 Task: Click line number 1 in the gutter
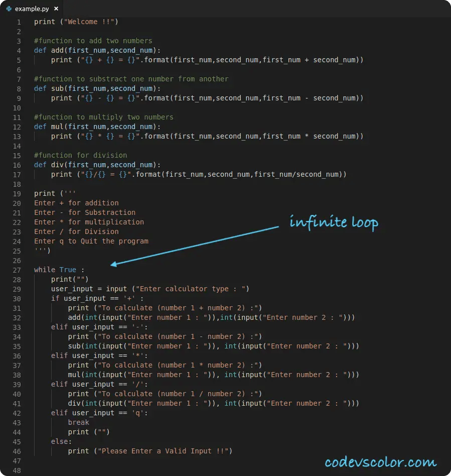click(19, 22)
